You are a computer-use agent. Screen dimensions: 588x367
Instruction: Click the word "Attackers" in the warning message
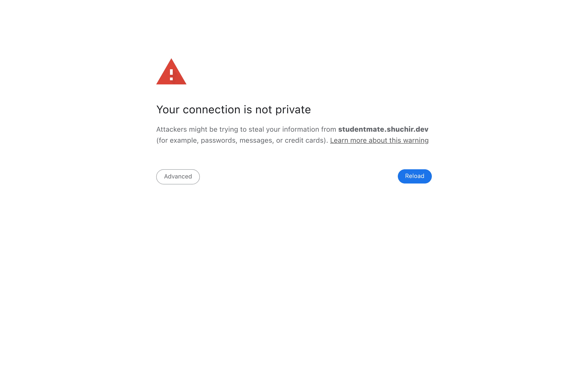point(172,129)
